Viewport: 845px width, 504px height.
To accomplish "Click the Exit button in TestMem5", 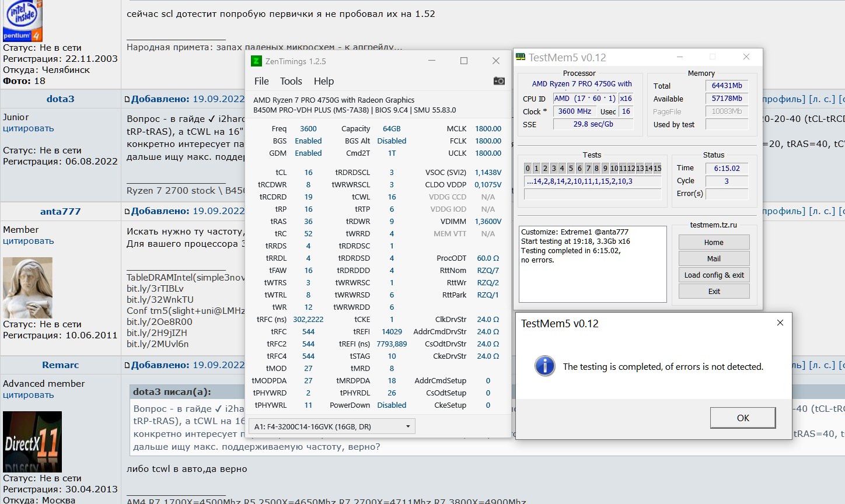I will 714,291.
